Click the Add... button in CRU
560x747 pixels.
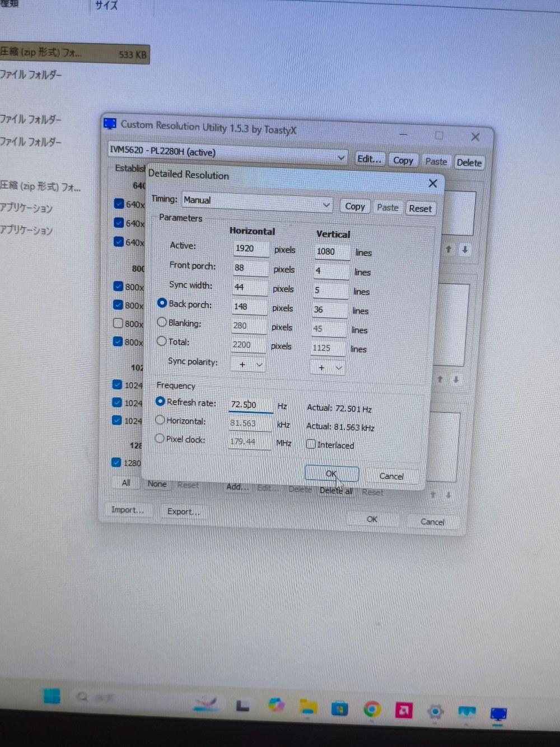click(x=237, y=486)
